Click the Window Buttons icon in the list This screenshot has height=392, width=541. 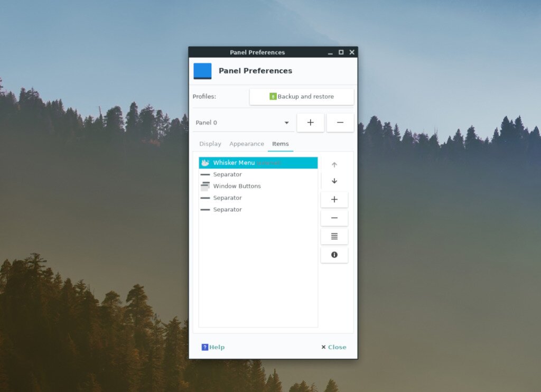205,185
